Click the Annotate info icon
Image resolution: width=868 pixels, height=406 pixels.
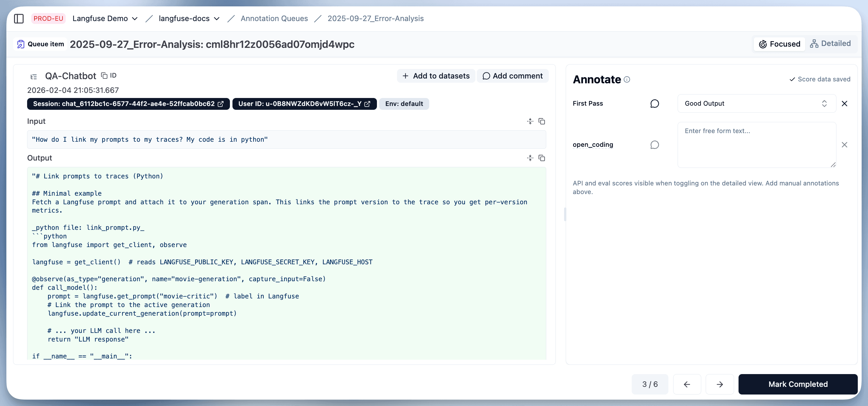(627, 79)
